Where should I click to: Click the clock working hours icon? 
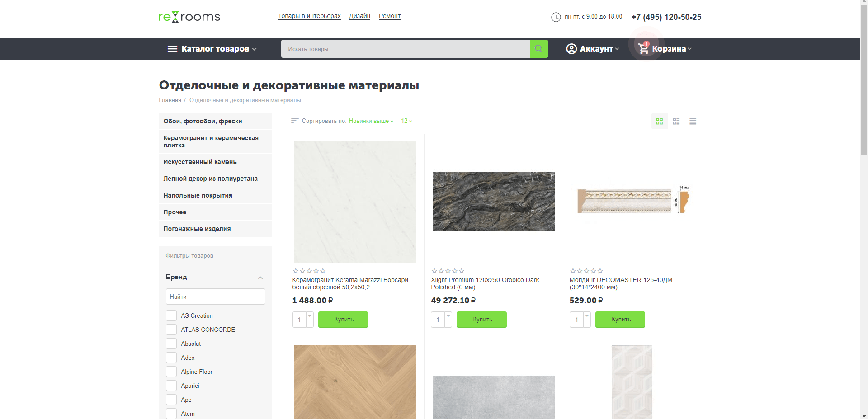pos(556,17)
